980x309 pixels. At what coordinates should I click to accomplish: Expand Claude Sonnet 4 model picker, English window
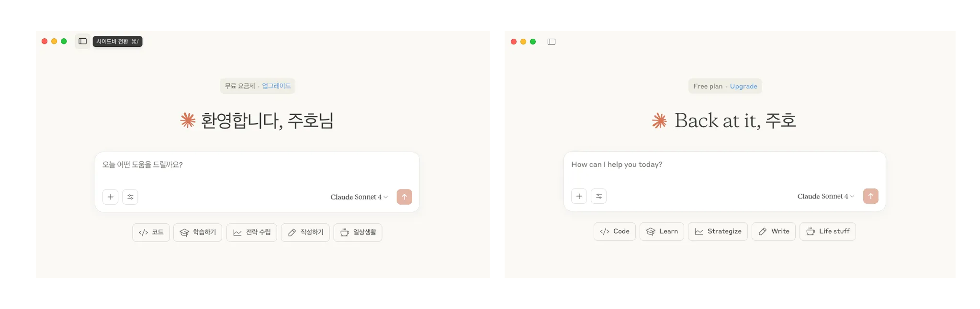tap(826, 196)
